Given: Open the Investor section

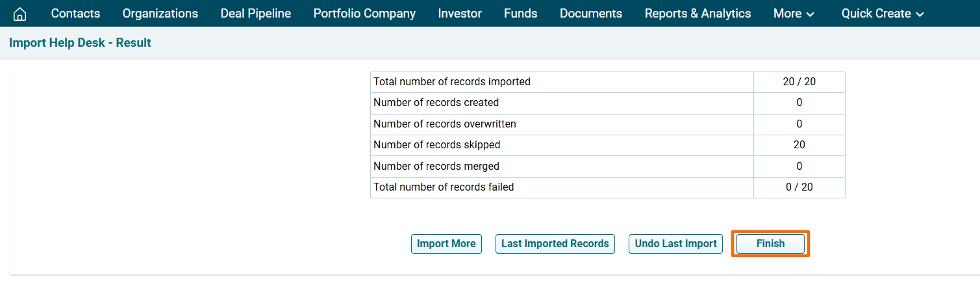Looking at the screenshot, I should coord(460,14).
